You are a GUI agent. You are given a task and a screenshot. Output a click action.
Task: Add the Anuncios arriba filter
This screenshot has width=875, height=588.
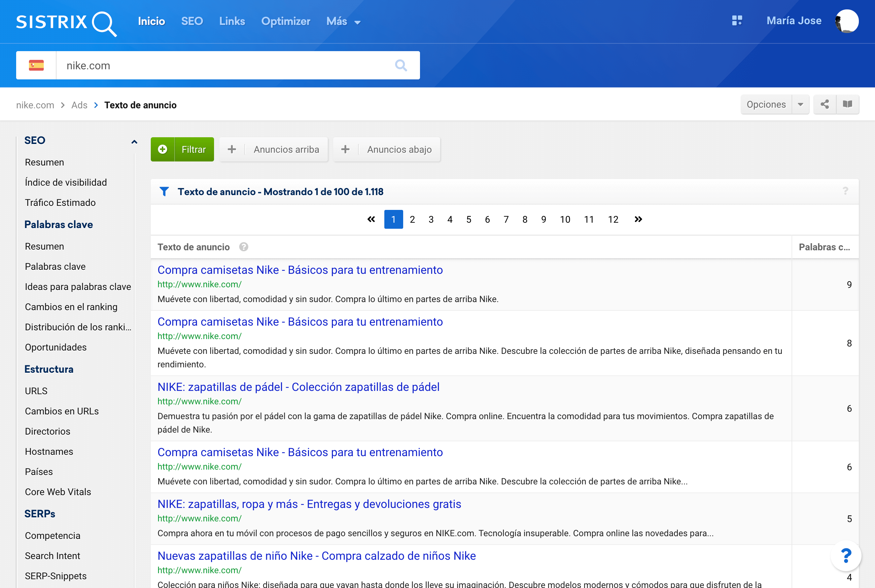(x=274, y=149)
